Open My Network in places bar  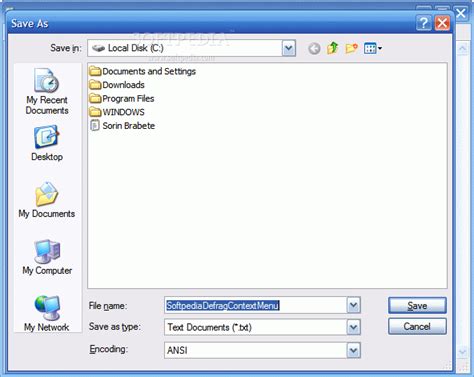47,313
